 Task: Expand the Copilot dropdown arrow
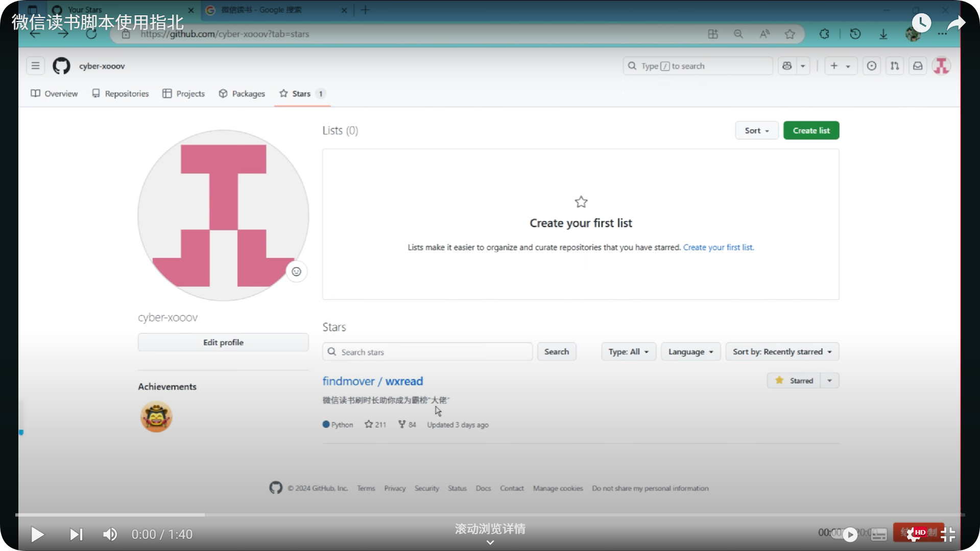803,66
